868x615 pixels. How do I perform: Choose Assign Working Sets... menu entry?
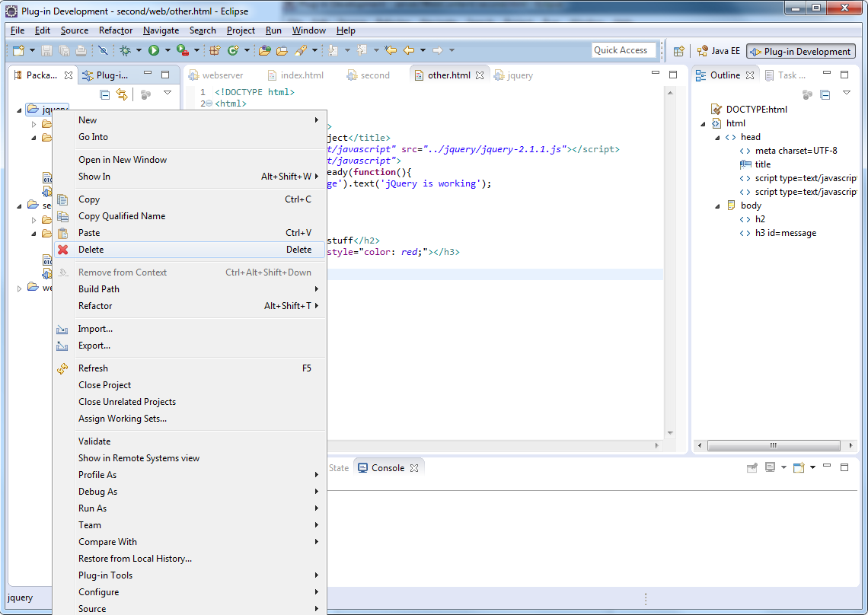190,419
